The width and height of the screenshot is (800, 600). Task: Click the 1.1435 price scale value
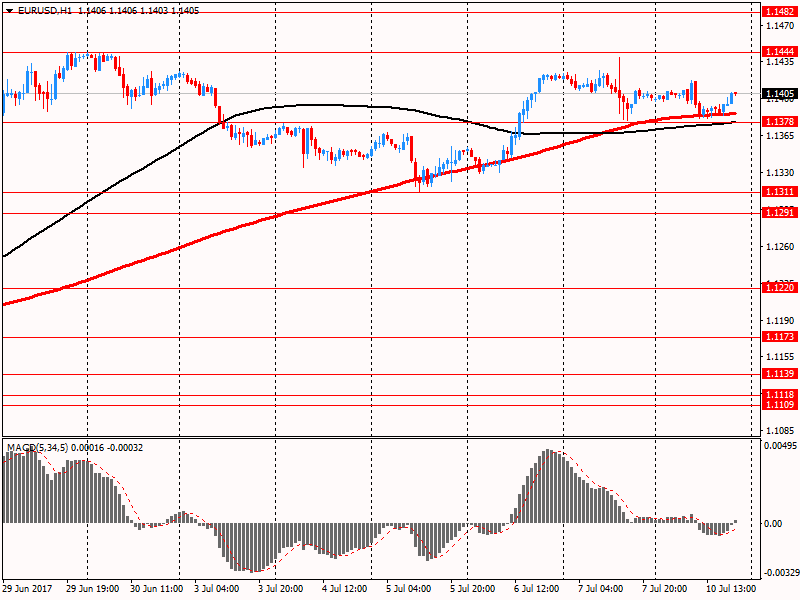point(780,62)
